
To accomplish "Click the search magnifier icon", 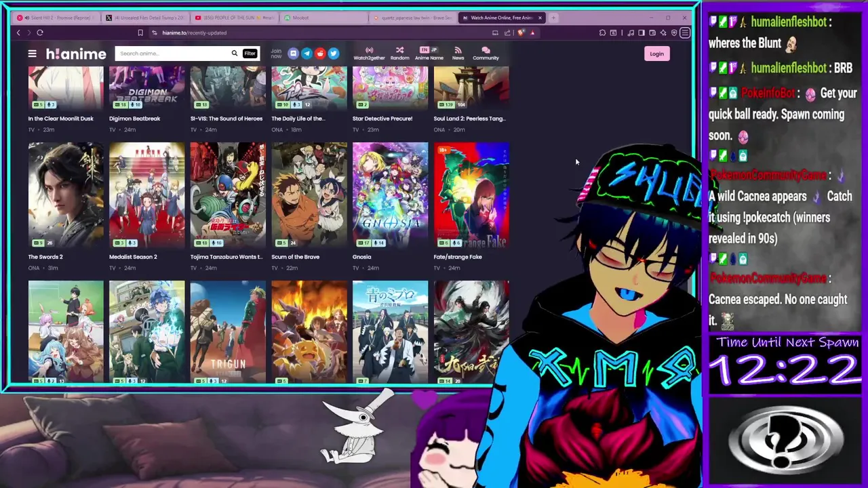I will pyautogui.click(x=235, y=54).
